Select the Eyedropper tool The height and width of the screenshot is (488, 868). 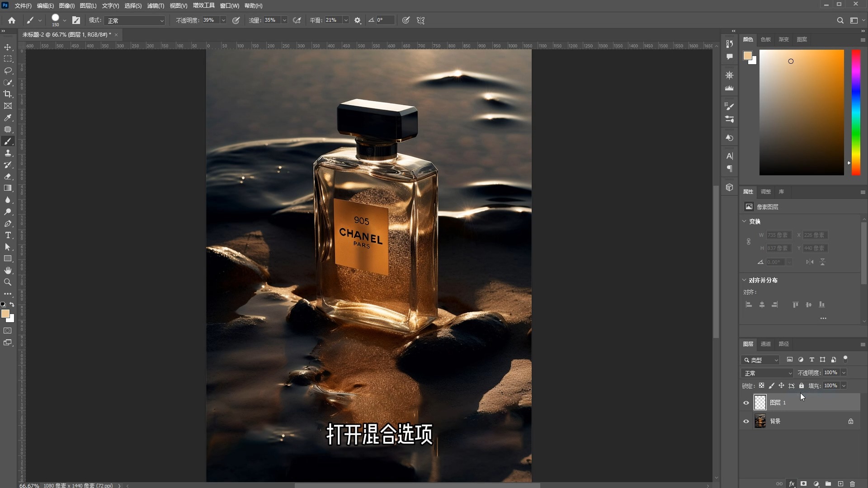pyautogui.click(x=8, y=118)
